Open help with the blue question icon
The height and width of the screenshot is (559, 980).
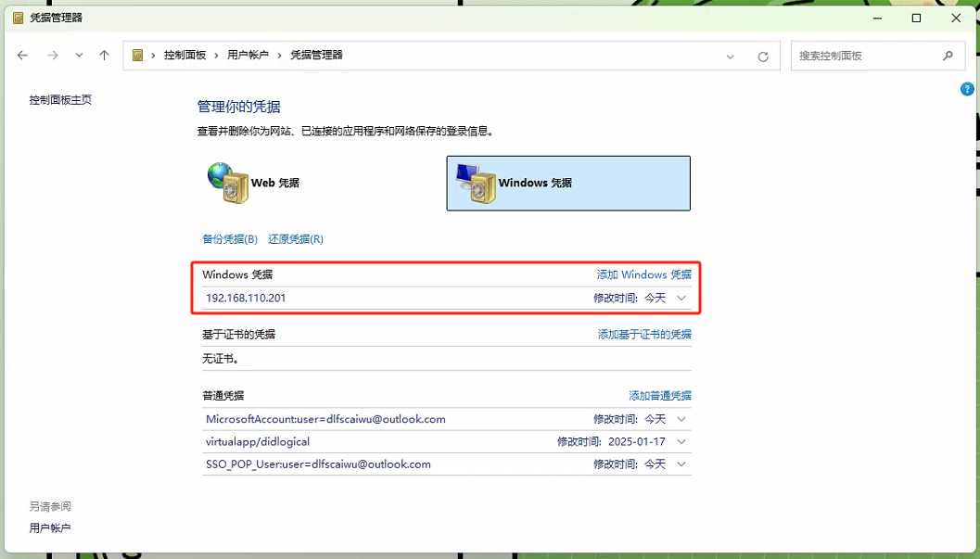967,89
